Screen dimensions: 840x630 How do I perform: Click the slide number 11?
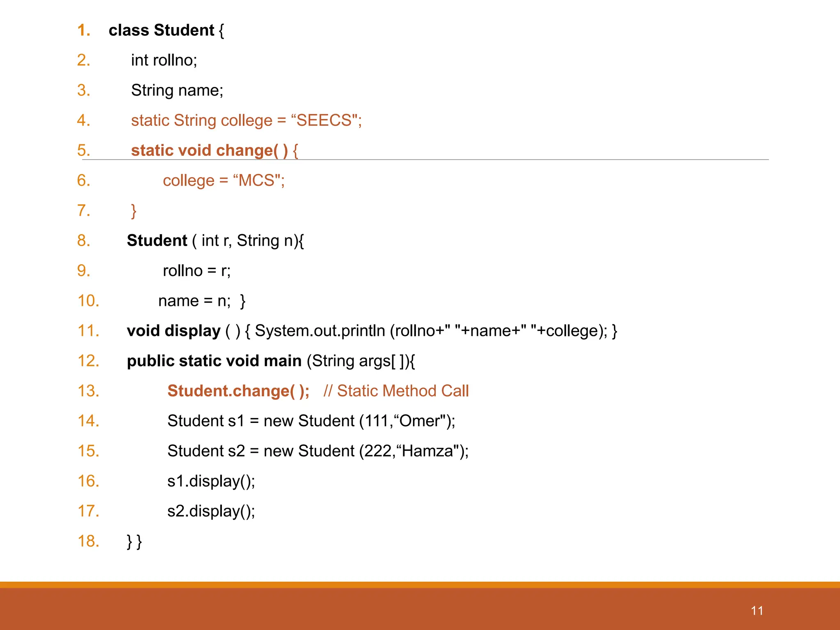pos(757,611)
